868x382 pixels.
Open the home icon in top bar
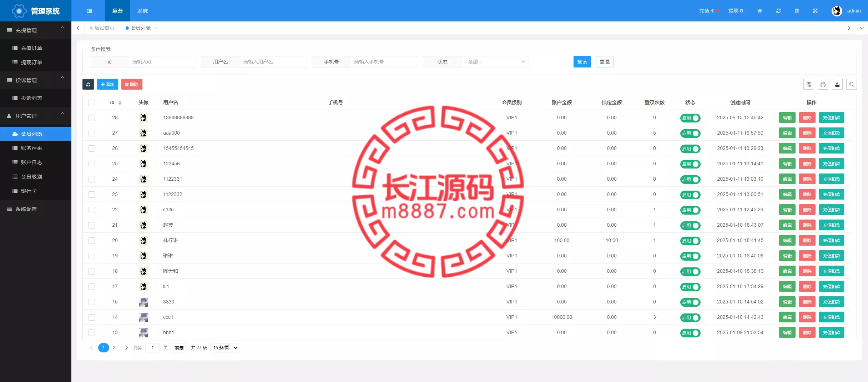pyautogui.click(x=759, y=11)
